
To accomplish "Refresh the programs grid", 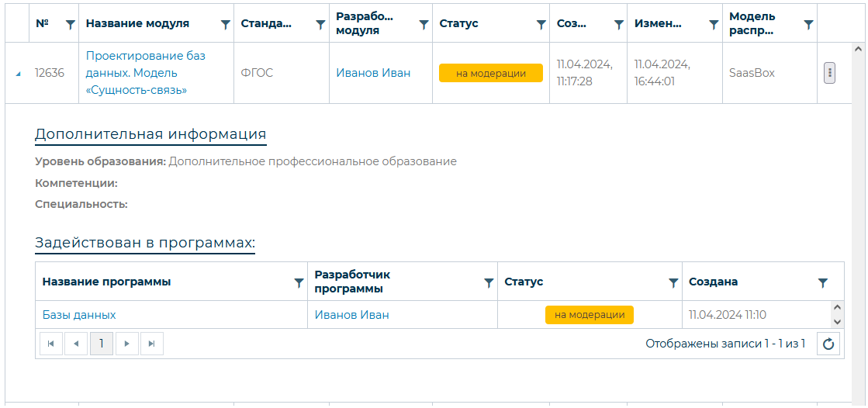I will coord(828,344).
